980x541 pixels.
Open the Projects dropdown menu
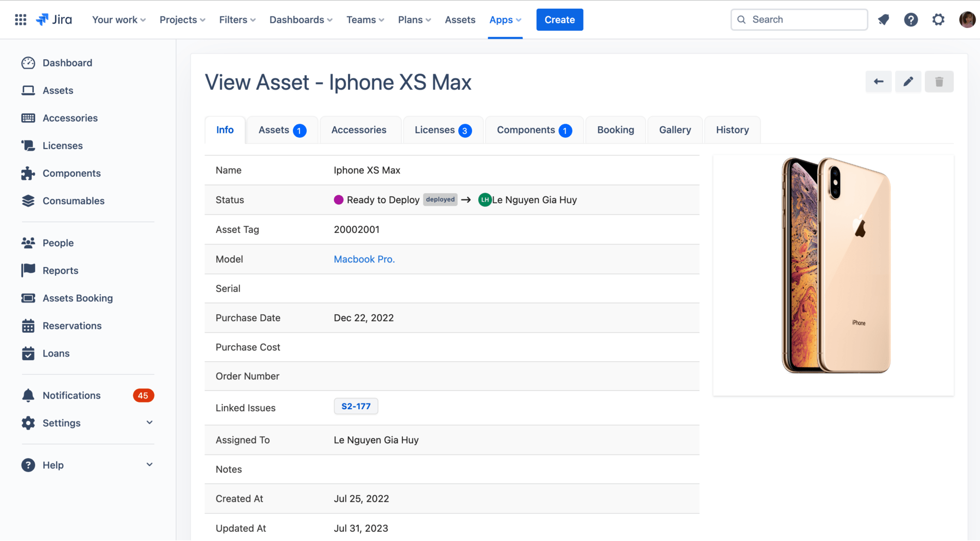pos(182,19)
